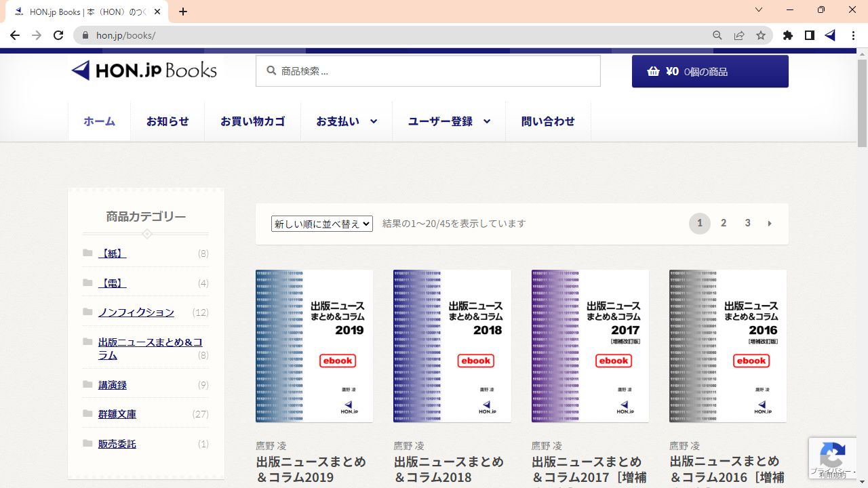Go to next page arrow in pagination
This screenshot has height=488, width=868.
click(x=770, y=223)
